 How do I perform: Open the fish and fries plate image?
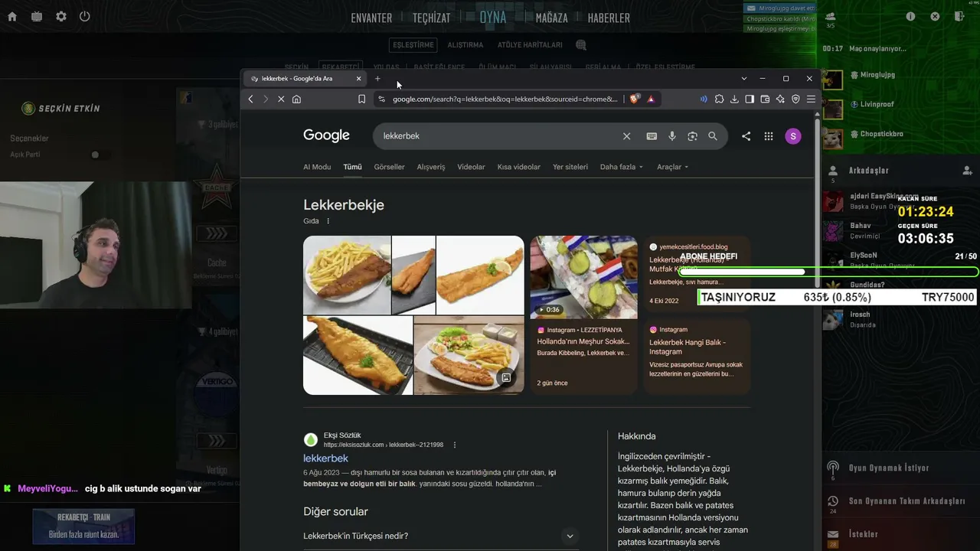pyautogui.click(x=347, y=275)
